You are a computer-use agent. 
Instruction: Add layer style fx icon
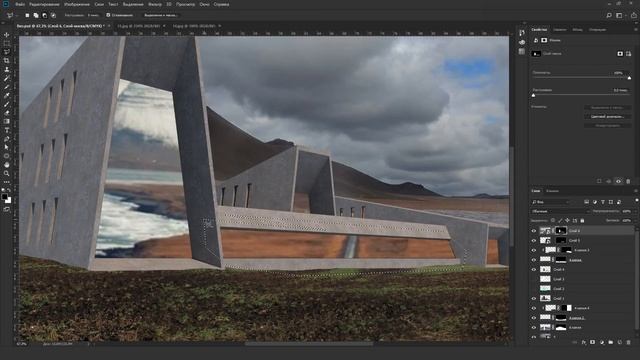pyautogui.click(x=584, y=342)
